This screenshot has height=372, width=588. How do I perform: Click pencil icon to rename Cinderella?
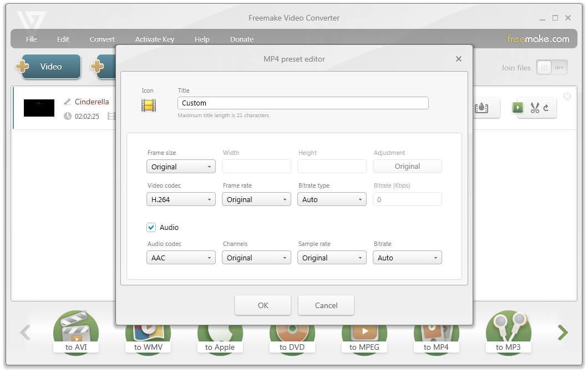click(67, 102)
